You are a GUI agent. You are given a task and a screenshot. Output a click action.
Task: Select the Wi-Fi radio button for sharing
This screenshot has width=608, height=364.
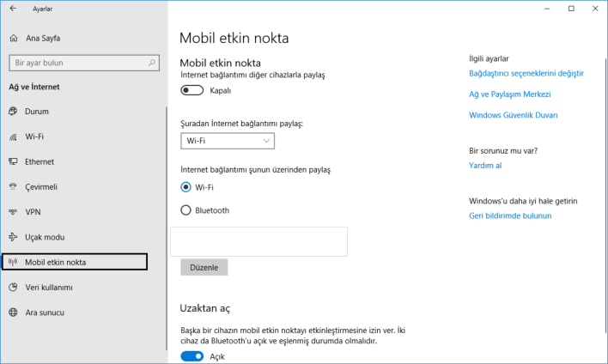pos(185,187)
